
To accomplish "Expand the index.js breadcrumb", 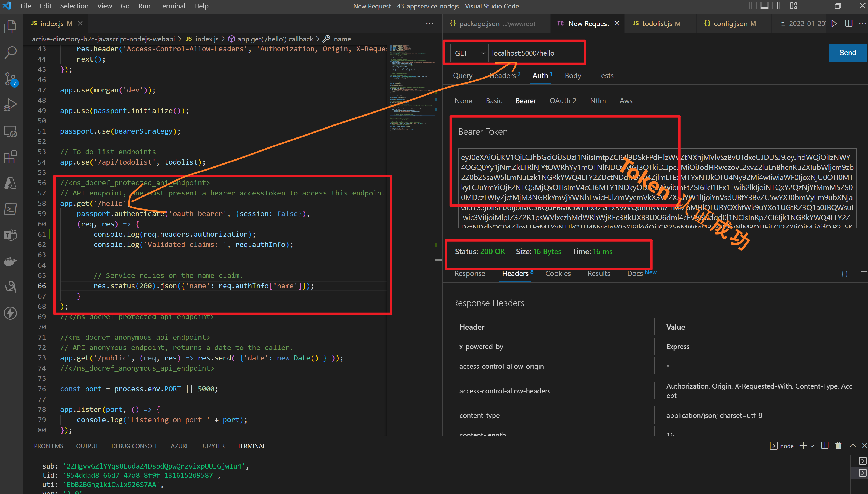I will pyautogui.click(x=202, y=39).
